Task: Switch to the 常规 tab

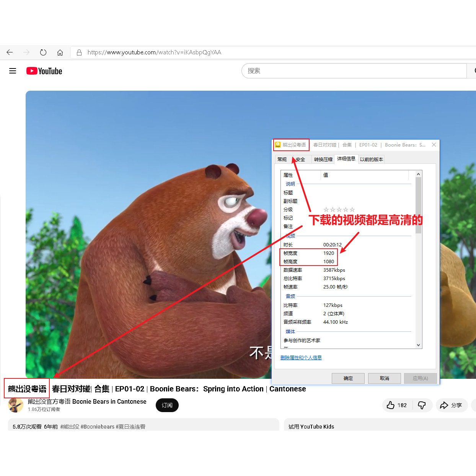Action: click(x=282, y=159)
